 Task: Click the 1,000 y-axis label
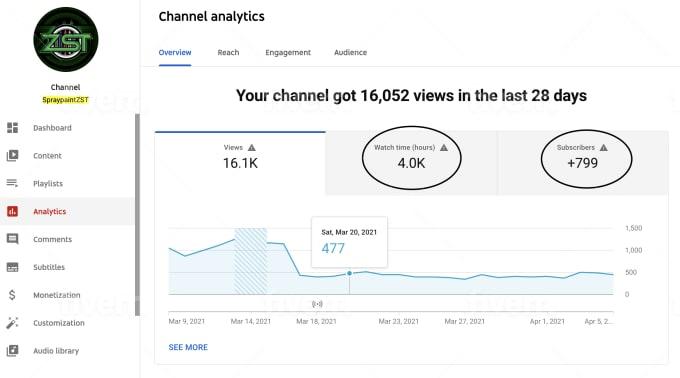point(634,250)
